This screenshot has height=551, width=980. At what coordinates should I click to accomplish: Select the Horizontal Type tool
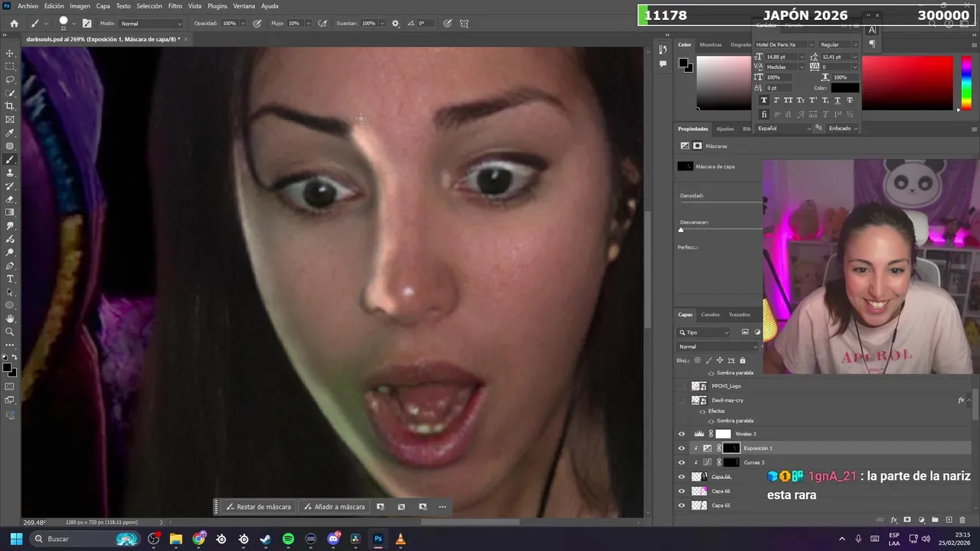click(x=10, y=279)
